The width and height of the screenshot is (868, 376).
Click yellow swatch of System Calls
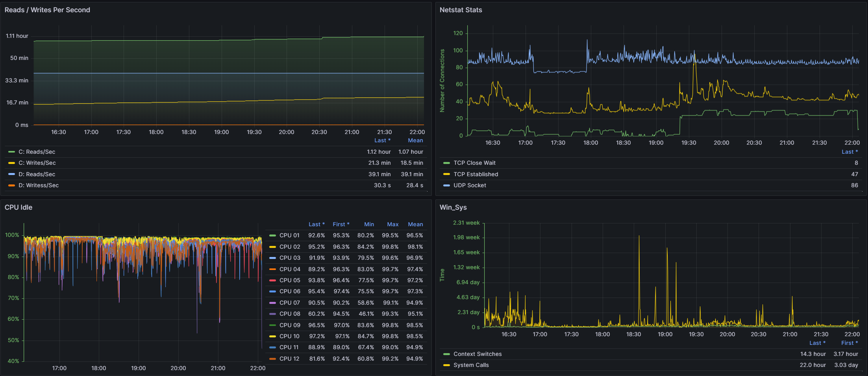point(446,365)
